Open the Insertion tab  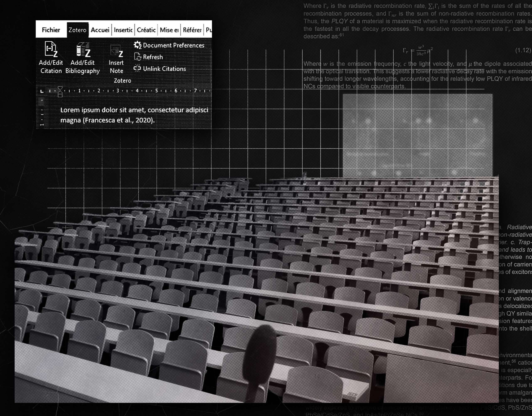tap(123, 30)
